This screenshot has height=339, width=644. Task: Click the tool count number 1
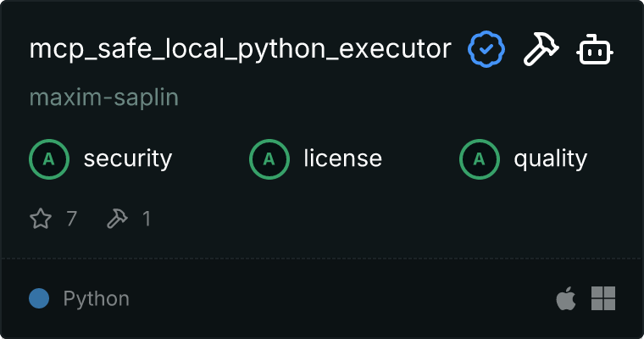(x=147, y=220)
